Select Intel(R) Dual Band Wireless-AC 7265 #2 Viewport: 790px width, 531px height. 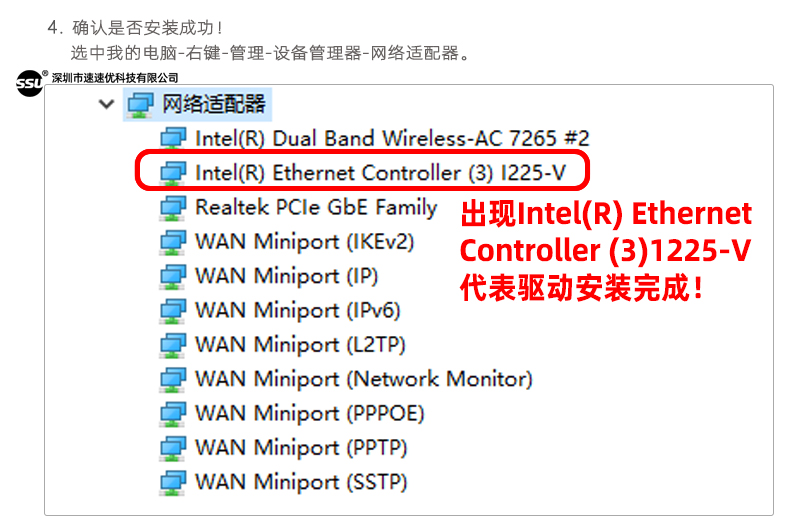[x=392, y=139]
